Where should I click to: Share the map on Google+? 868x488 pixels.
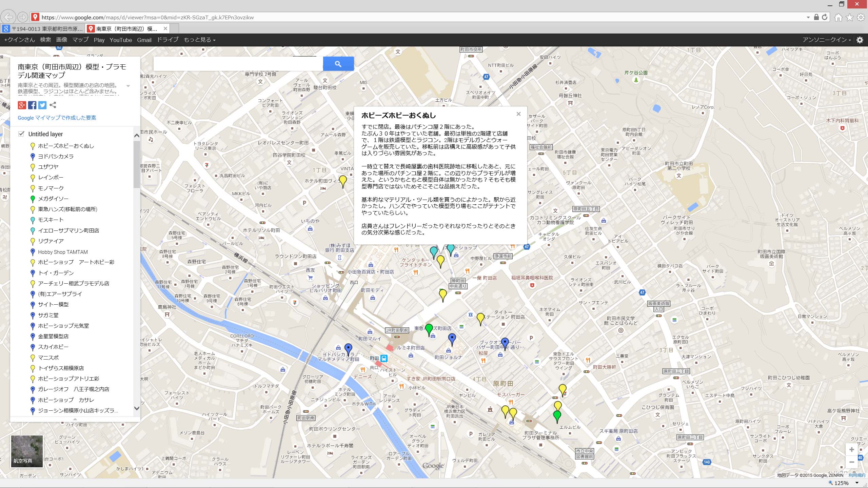pyautogui.click(x=22, y=105)
